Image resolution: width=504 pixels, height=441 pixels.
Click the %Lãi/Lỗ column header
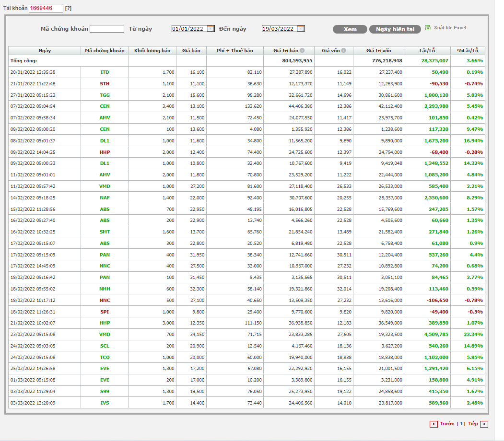pos(468,50)
